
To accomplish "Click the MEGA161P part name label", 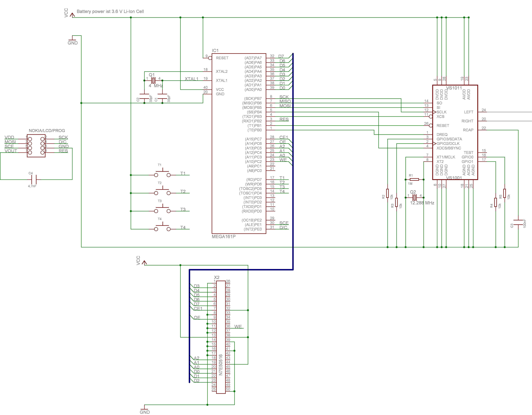I will 224,236.
